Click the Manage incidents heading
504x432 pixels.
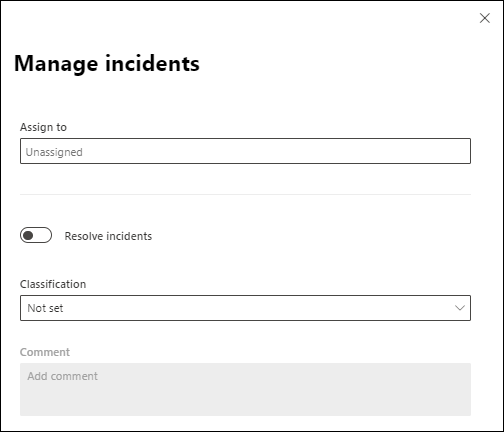coord(107,64)
